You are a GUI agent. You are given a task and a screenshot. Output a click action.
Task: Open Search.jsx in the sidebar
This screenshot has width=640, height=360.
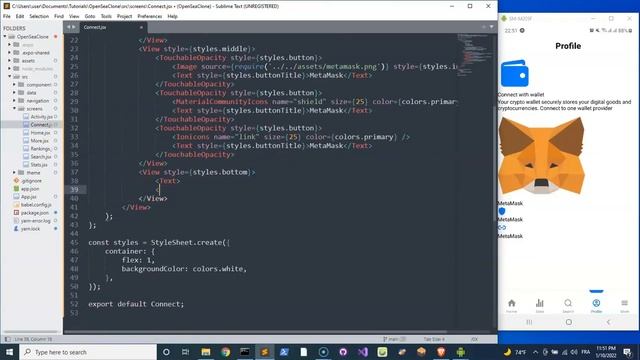point(40,157)
